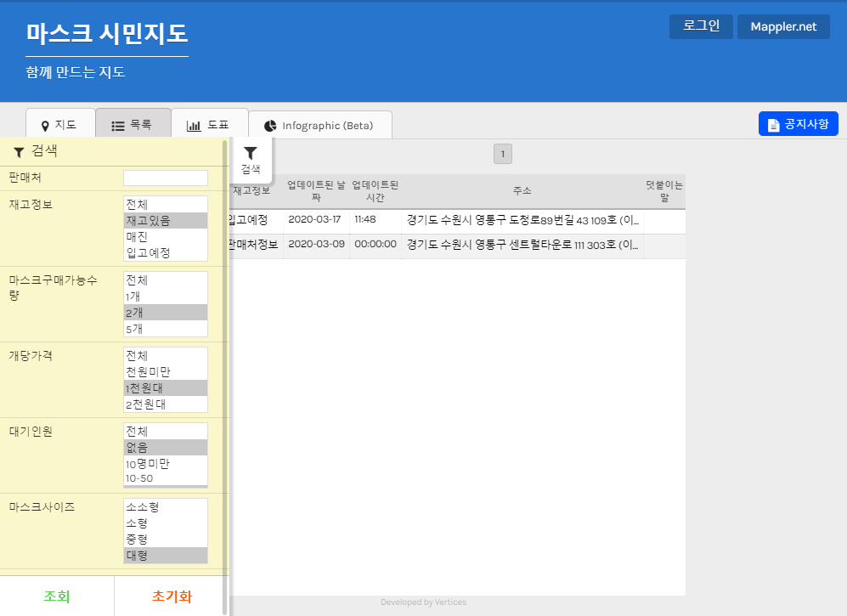The width and height of the screenshot is (847, 616).
Task: Sort by 주소 column header
Action: [522, 190]
